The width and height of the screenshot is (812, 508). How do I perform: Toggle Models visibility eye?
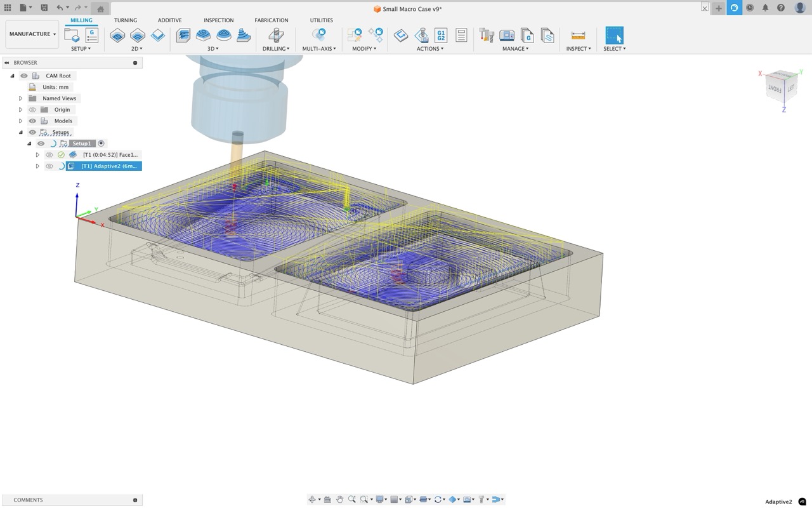[x=32, y=121]
